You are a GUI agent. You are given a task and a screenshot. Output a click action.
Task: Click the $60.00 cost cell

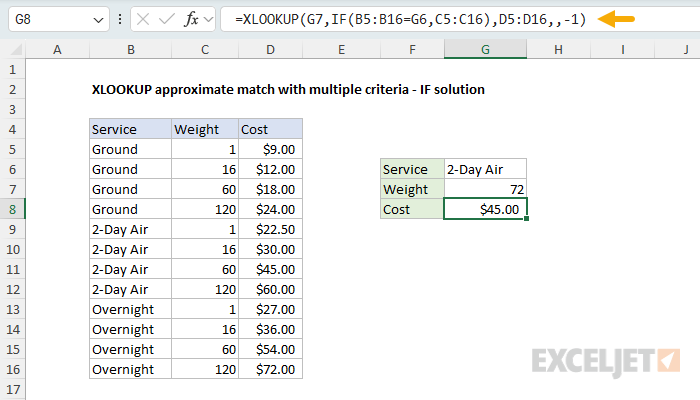(x=271, y=289)
